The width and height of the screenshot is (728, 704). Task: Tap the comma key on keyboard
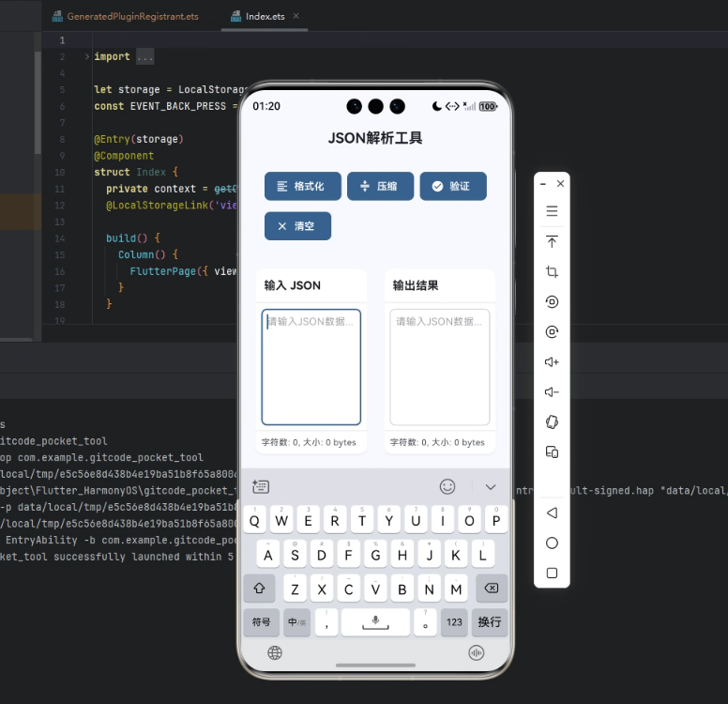pos(326,621)
